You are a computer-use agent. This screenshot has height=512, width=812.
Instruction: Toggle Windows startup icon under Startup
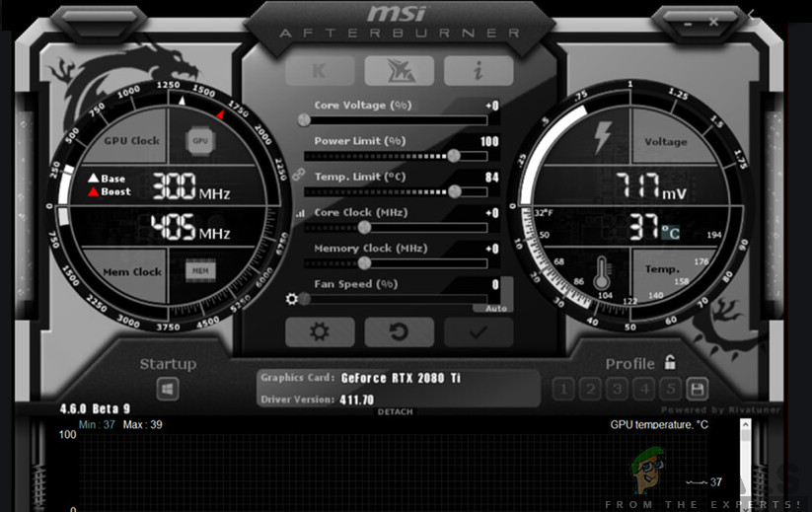[x=168, y=389]
